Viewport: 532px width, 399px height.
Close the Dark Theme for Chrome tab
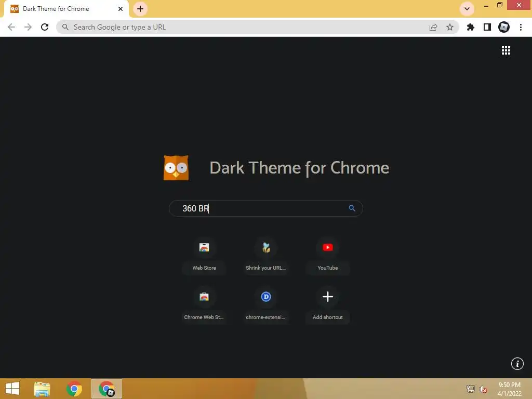click(121, 9)
